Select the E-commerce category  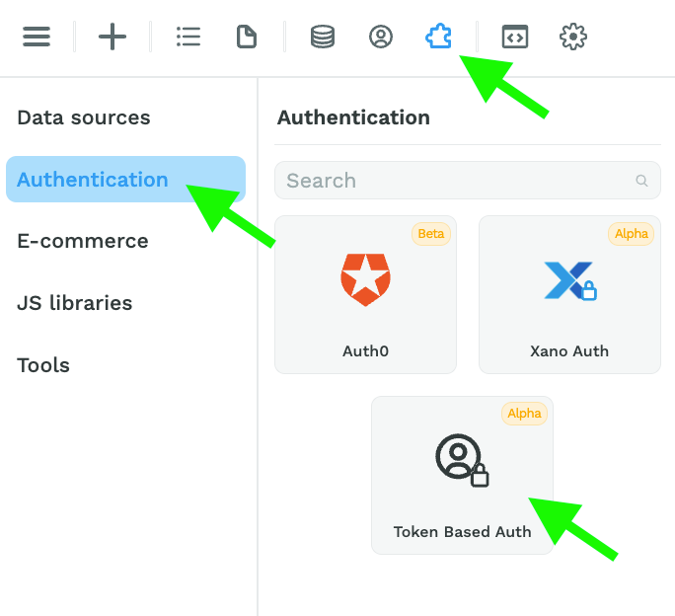(x=83, y=241)
